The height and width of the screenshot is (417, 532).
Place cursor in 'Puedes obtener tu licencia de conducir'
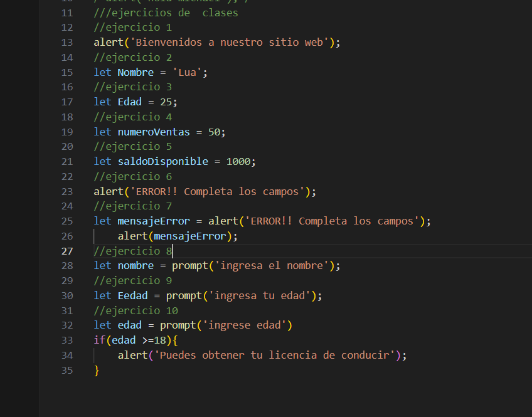pos(274,356)
